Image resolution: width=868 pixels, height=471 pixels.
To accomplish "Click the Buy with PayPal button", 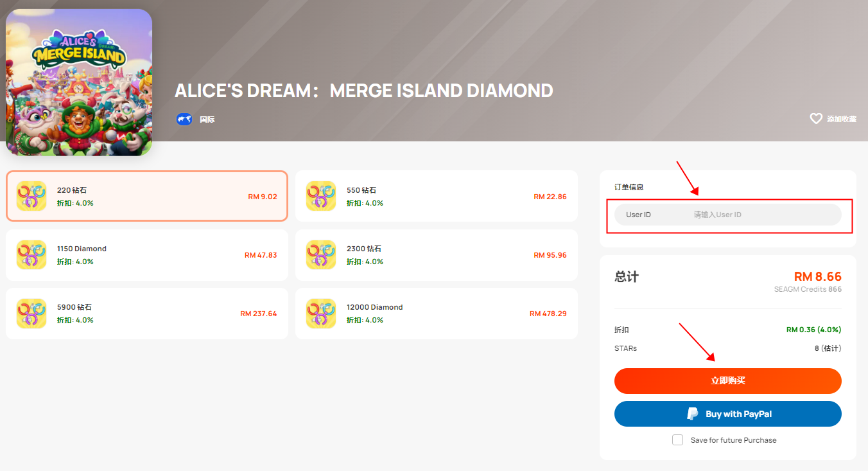I will [728, 414].
